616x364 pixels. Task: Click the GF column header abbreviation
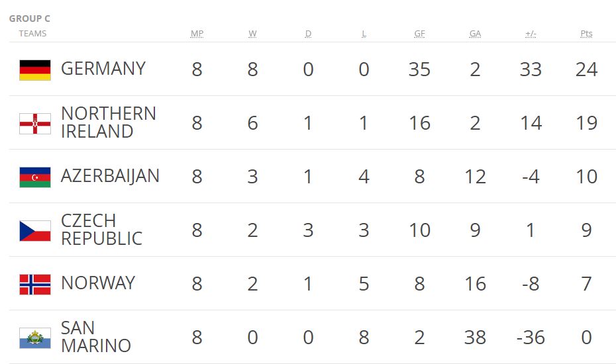click(x=419, y=34)
